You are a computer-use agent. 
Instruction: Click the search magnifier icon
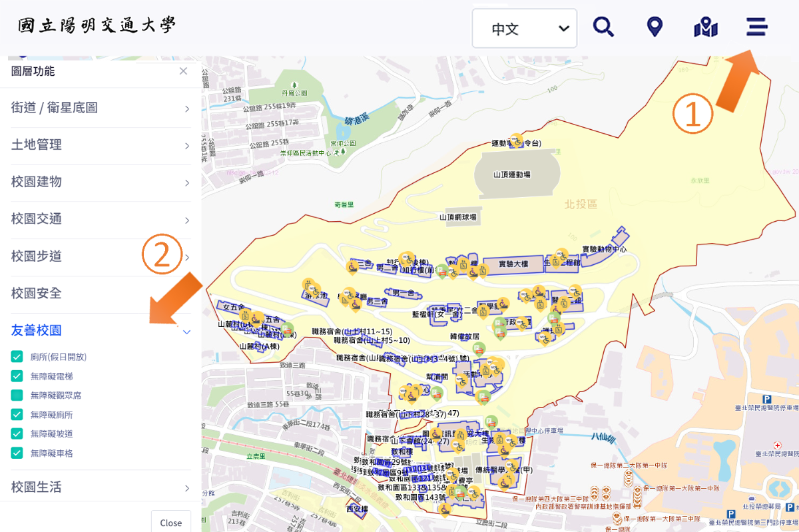[603, 28]
